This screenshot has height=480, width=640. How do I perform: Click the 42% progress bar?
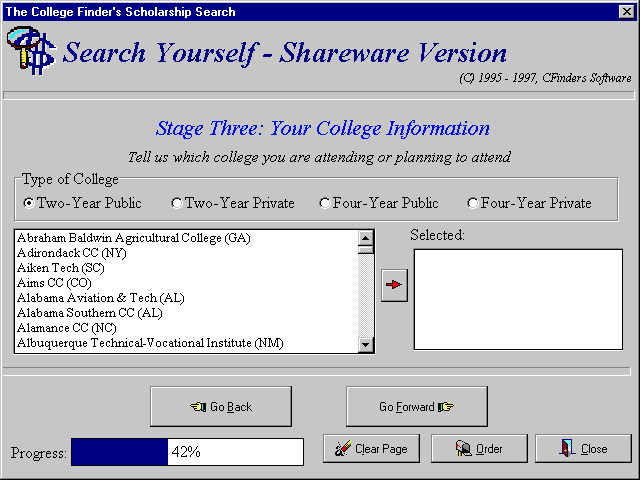[187, 452]
